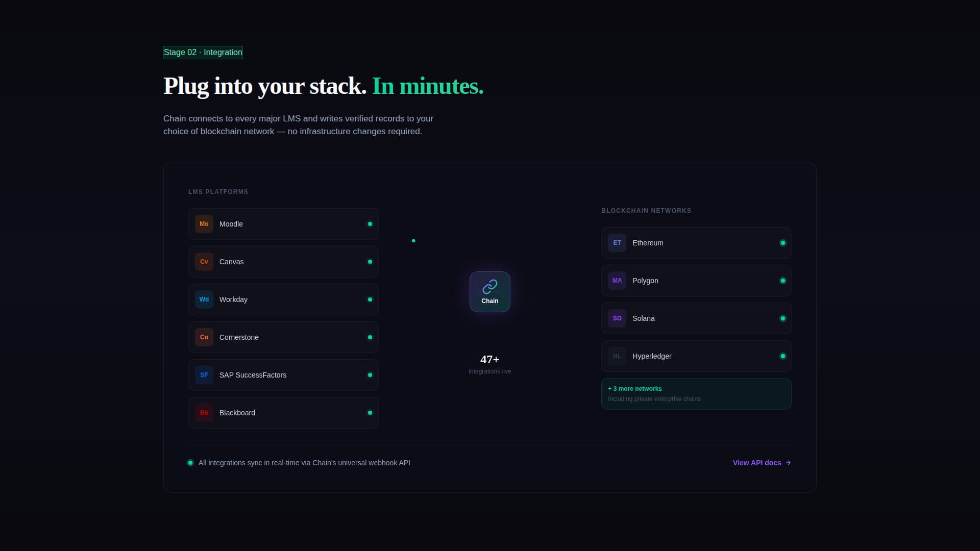Click the Canvas green status dot
Image resolution: width=980 pixels, height=551 pixels.
(370, 262)
